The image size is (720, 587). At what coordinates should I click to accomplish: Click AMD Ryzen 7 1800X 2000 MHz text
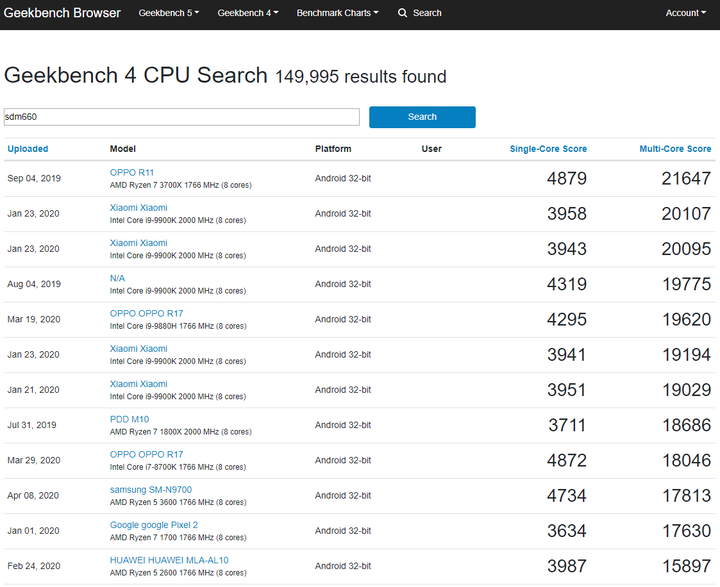[x=180, y=432]
